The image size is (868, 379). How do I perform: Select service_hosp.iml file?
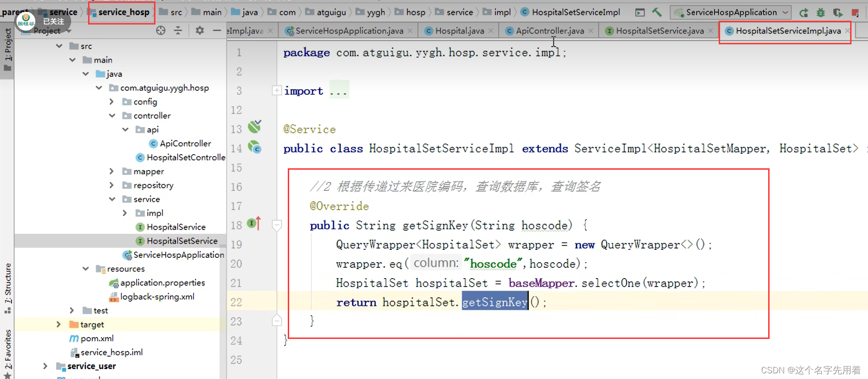(111, 352)
